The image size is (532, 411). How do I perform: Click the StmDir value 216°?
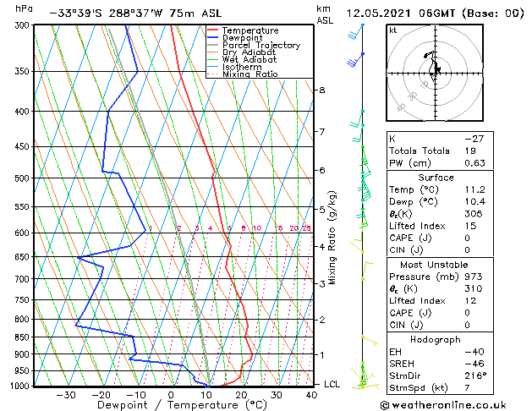click(x=475, y=376)
